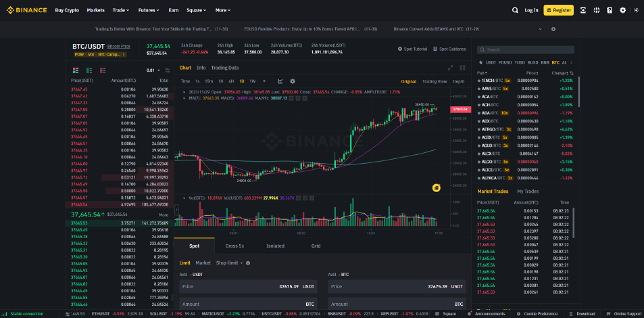Viewport: 644px width, 318px height.
Task: Expand chart to fullscreen
Action: 450,68
